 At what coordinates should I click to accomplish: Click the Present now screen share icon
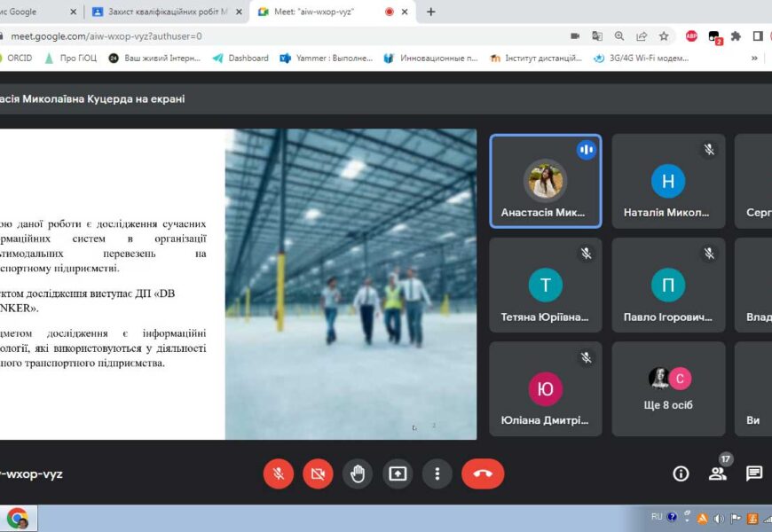pos(398,473)
